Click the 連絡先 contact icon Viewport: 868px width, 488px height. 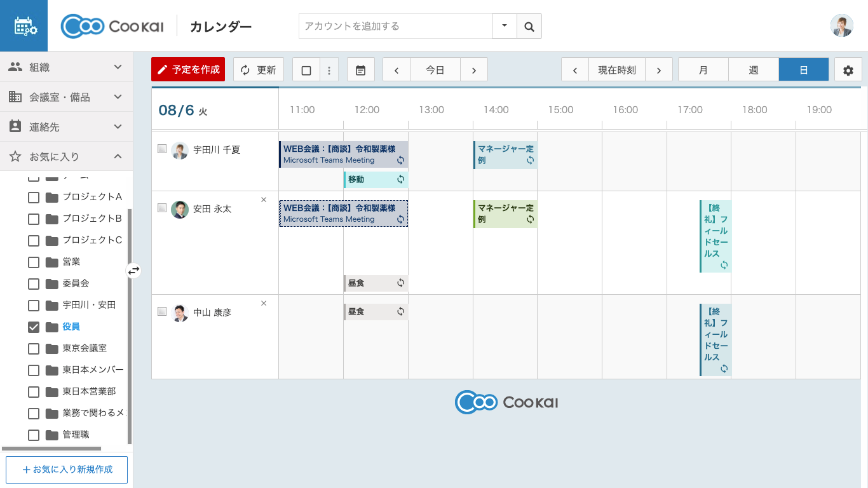(x=15, y=126)
